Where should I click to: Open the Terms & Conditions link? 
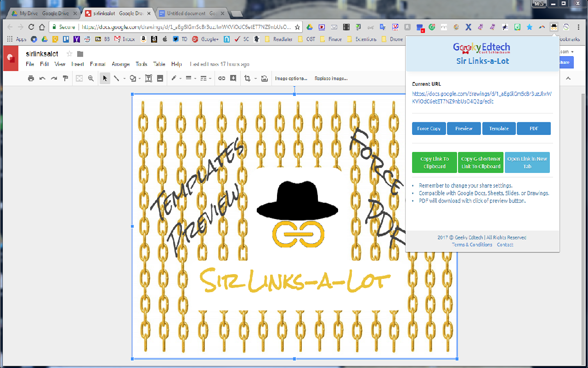pos(472,244)
